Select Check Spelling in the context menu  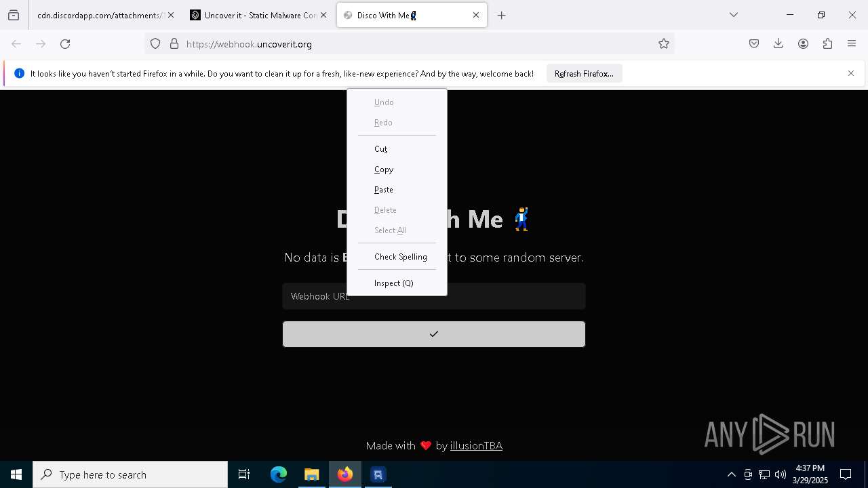[x=397, y=257]
